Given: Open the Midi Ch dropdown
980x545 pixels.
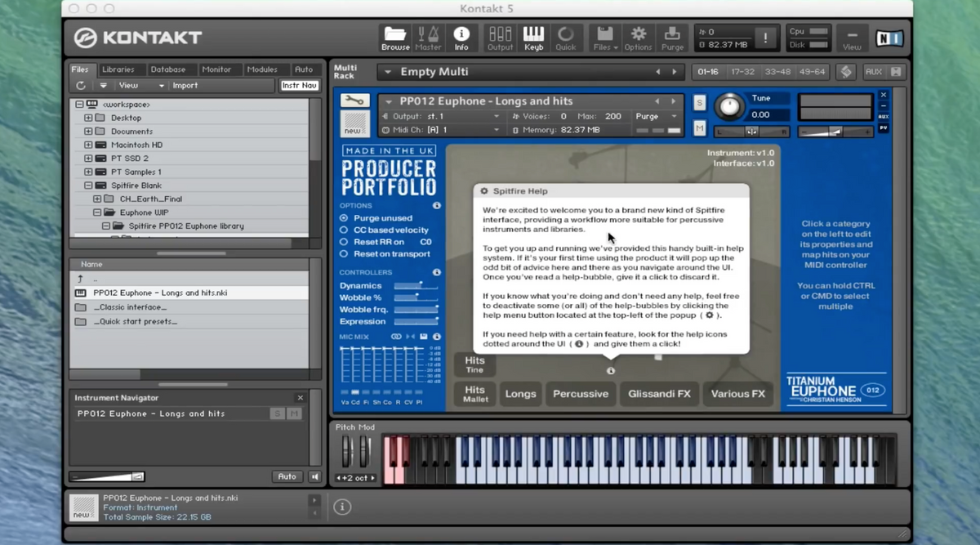Looking at the screenshot, I should point(496,130).
